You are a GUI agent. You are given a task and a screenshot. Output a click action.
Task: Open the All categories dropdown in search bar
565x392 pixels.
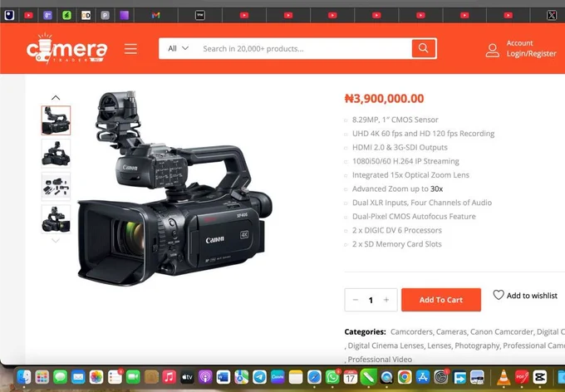(178, 48)
